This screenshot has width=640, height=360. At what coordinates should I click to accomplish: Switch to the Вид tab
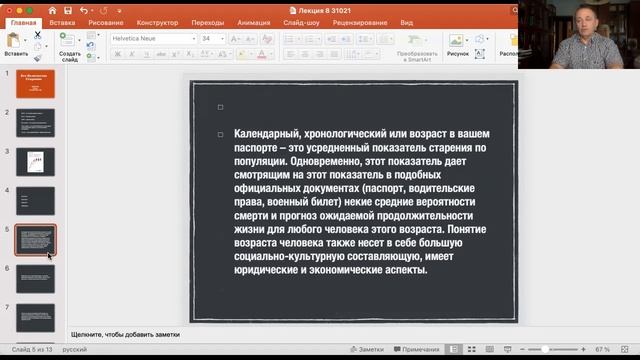[x=406, y=23]
